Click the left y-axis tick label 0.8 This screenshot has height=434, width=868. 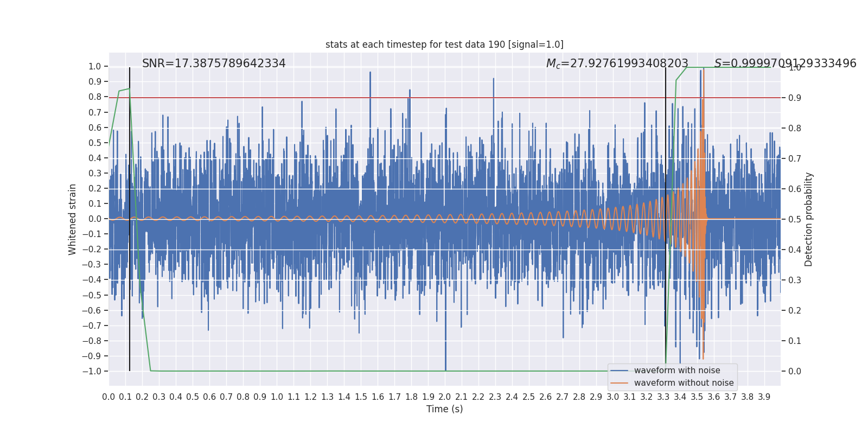coord(95,97)
